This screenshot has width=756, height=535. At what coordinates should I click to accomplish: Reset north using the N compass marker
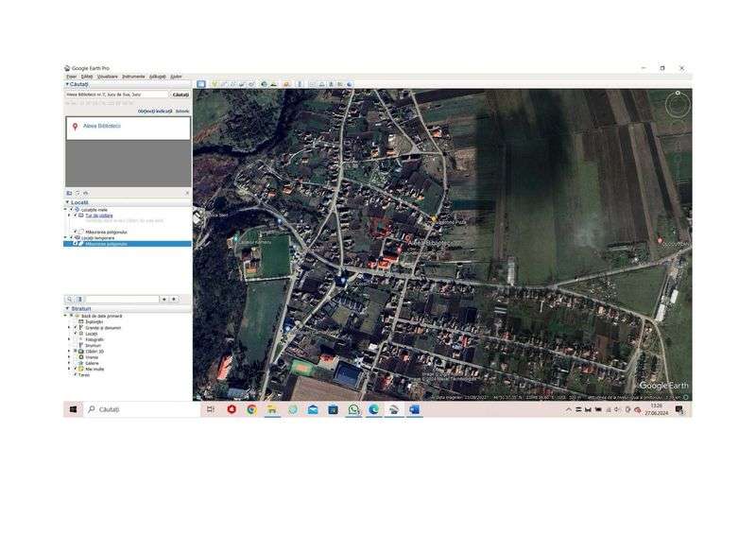678,93
